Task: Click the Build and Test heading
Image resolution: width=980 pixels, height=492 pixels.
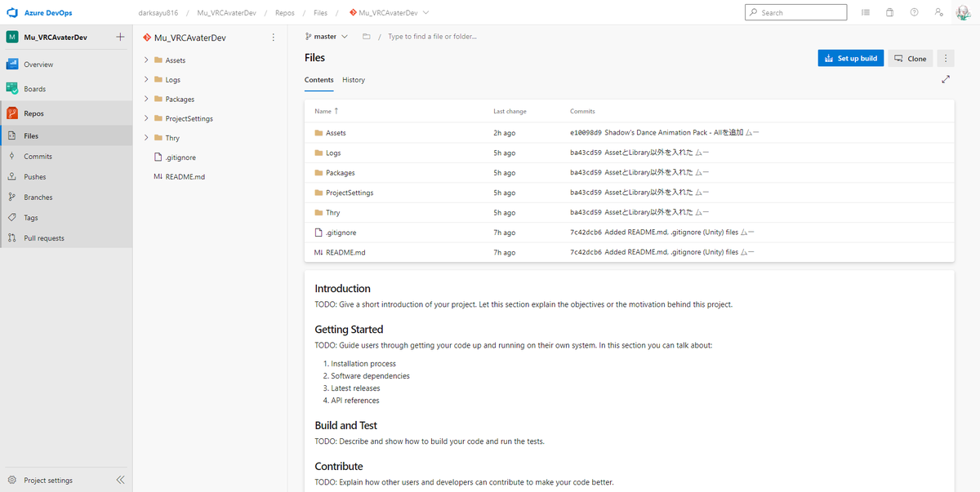Action: pos(345,425)
